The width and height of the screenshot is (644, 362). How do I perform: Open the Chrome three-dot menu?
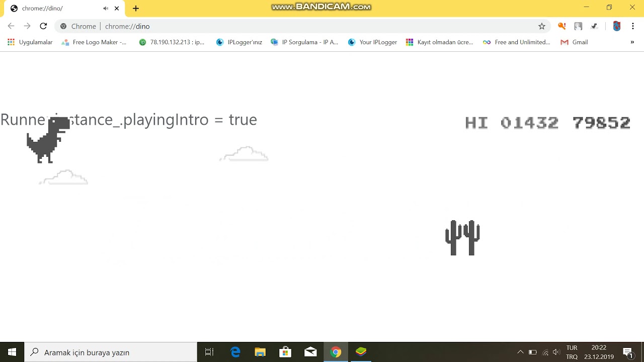pos(633,26)
